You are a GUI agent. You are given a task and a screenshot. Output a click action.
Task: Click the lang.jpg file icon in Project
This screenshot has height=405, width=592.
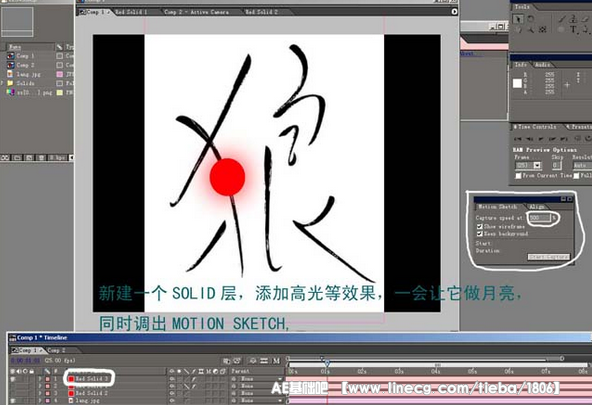[10, 74]
